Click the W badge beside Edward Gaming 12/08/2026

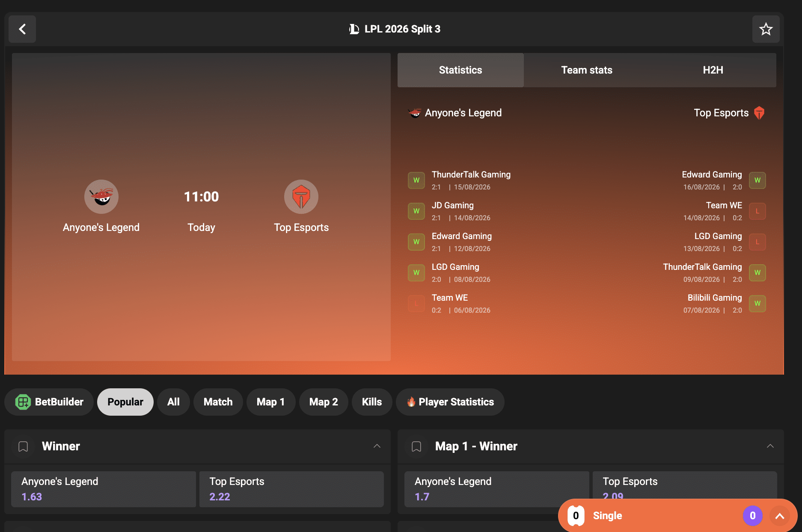pos(416,242)
